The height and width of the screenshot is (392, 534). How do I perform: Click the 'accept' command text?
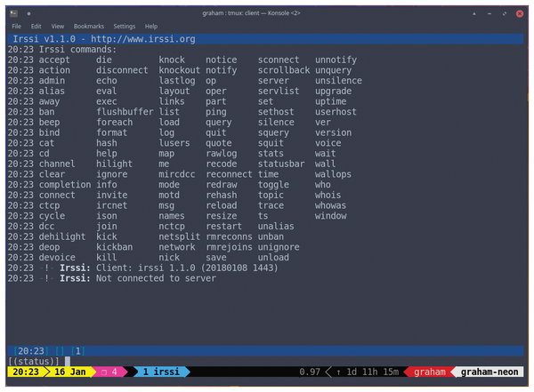pos(54,60)
